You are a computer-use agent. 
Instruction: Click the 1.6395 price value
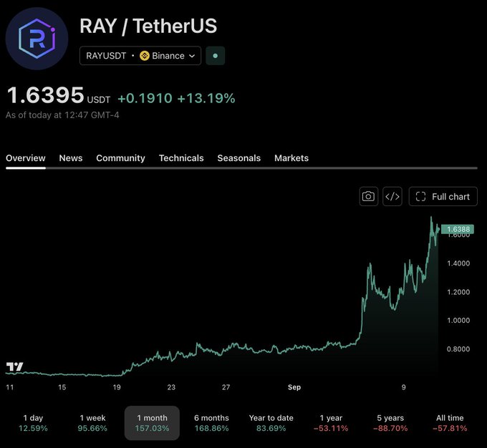(x=45, y=95)
